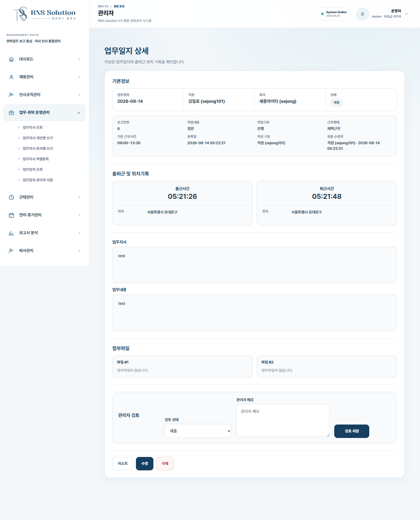Open 업무지시 엑셀등록 submenu item
The image size is (420, 520).
(x=36, y=159)
